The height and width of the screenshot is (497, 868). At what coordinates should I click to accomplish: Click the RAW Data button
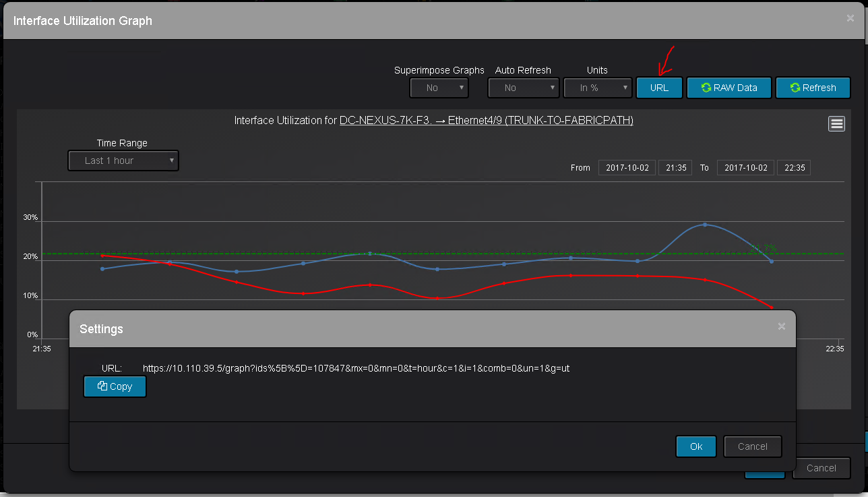coord(729,88)
